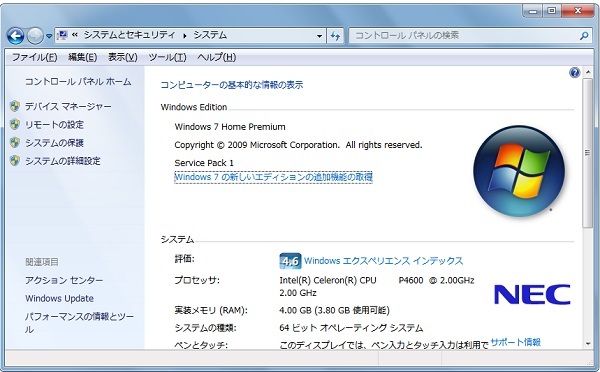Click the Windows 7 Home Premium text
The height and width of the screenshot is (372, 600).
230,127
